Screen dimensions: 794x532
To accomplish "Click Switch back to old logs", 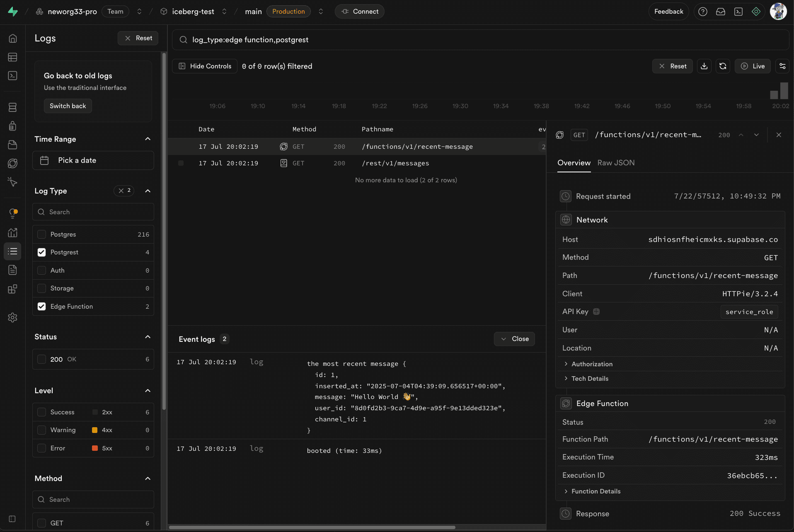I will [x=68, y=106].
